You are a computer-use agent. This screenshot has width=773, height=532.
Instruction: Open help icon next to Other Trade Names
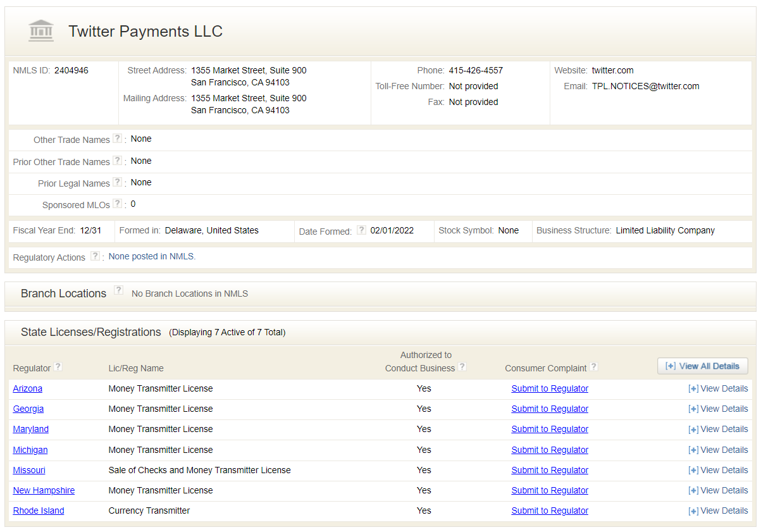pos(117,139)
